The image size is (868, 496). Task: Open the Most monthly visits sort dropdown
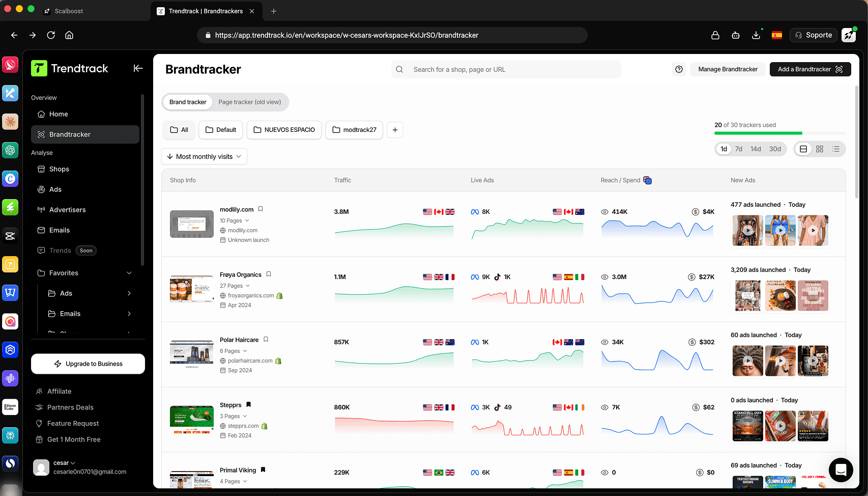pyautogui.click(x=204, y=156)
